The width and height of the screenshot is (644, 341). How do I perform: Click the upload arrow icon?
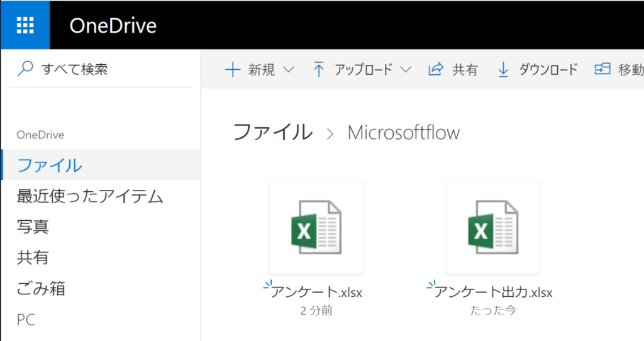(x=319, y=69)
